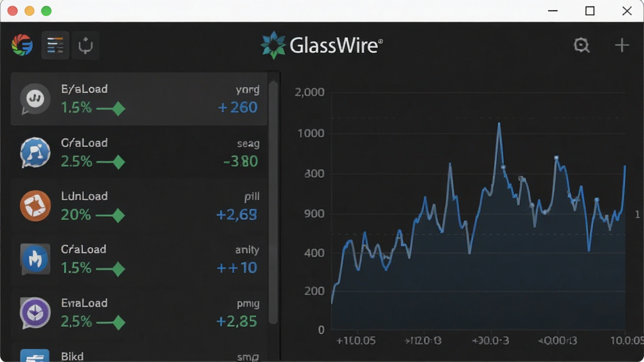Select the C/aLoad anity flame icon
This screenshot has width=644, height=362.
(x=35, y=260)
